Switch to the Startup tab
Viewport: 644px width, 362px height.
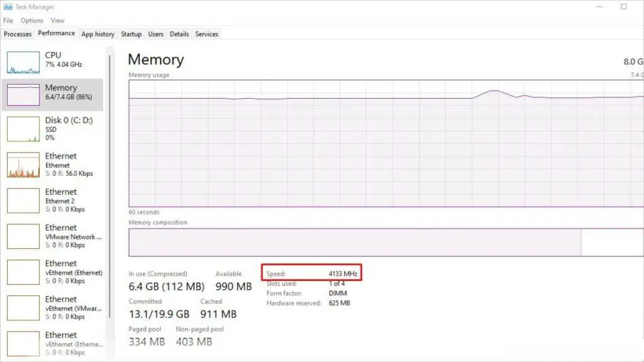(131, 34)
